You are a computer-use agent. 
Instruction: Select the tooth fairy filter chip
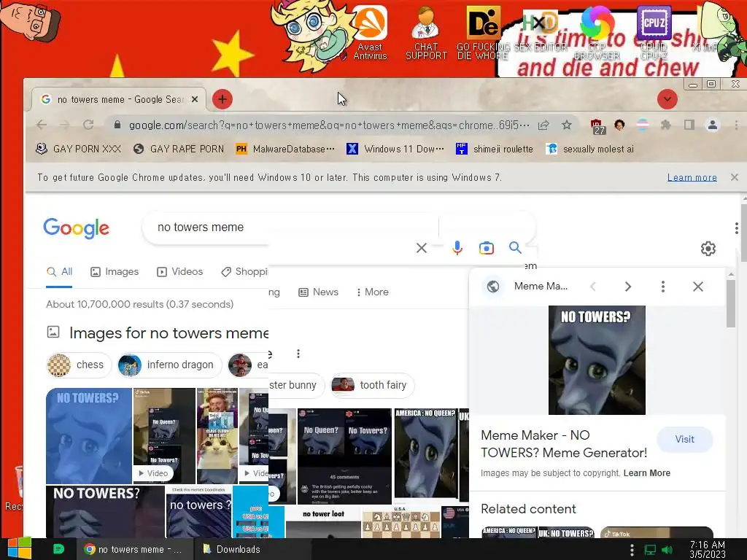(373, 385)
